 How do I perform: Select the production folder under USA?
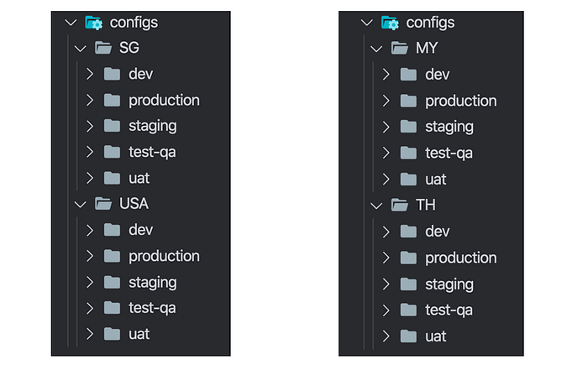click(164, 256)
